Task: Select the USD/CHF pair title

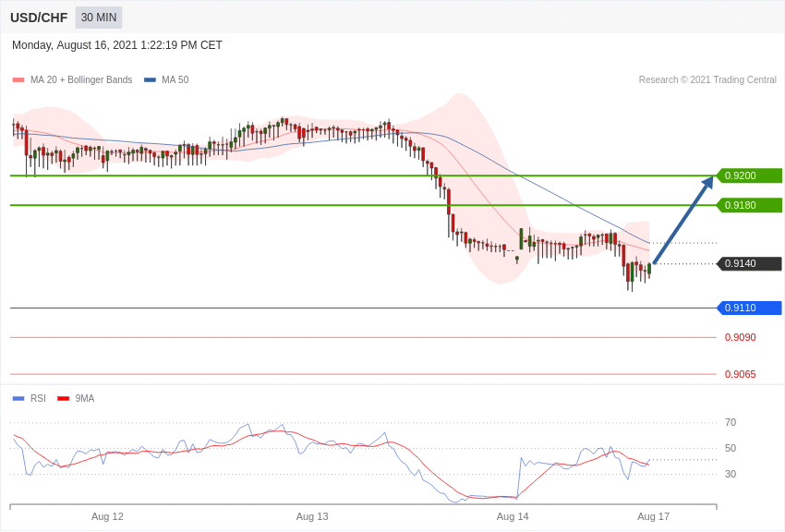Action: tap(39, 18)
